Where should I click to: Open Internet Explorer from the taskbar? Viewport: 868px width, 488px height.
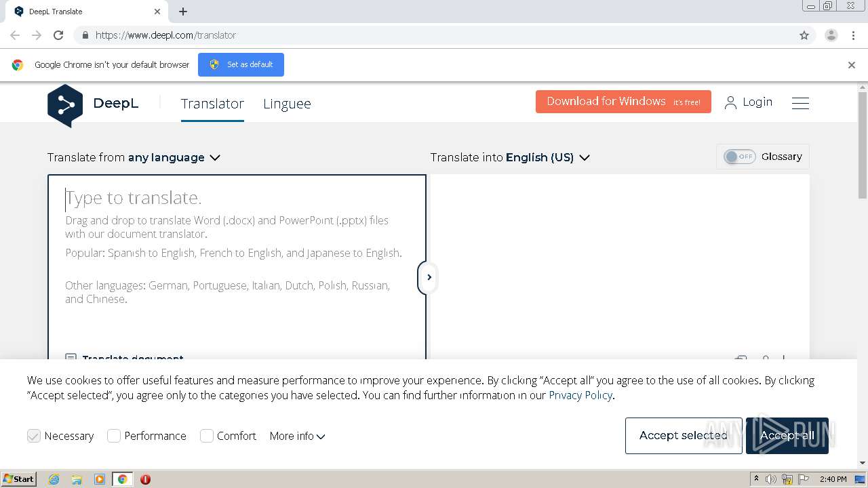pyautogui.click(x=54, y=479)
